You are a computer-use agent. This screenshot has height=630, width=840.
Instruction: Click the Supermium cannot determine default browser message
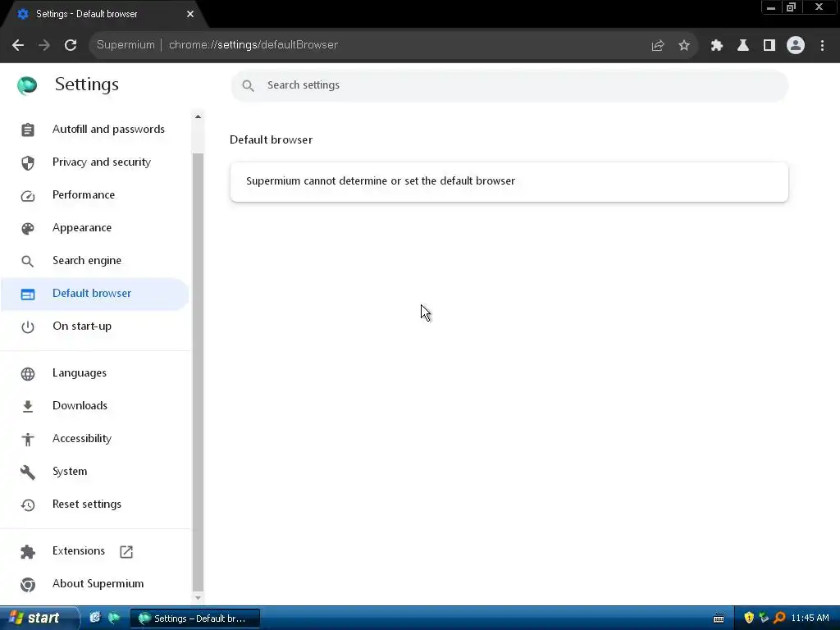click(381, 181)
